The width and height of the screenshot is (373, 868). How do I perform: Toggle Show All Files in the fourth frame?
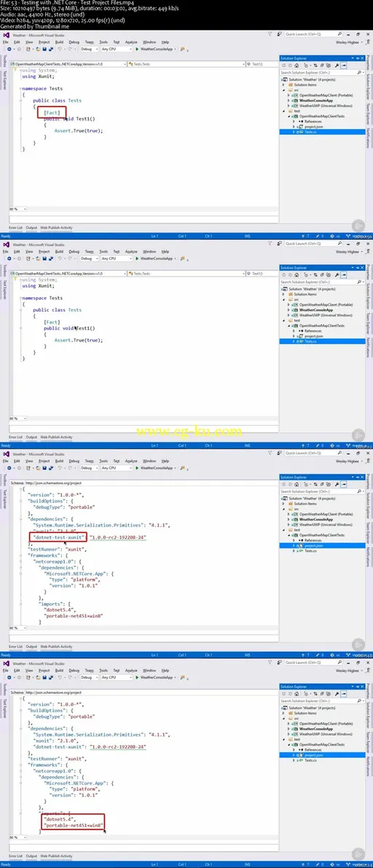click(328, 694)
